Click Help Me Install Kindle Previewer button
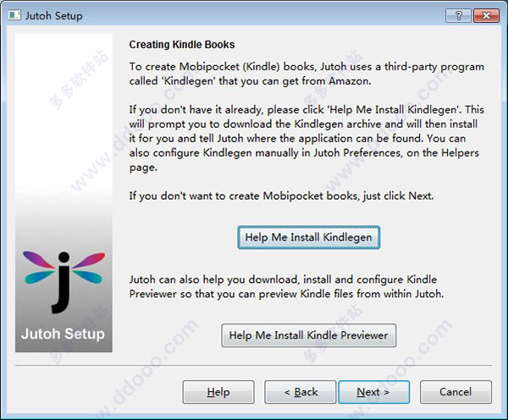This screenshot has height=420, width=508. coord(308,335)
